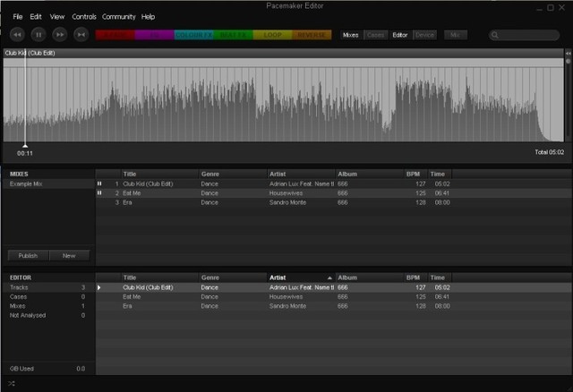Click the rewind transport button
This screenshot has height=392, width=573.
click(17, 35)
